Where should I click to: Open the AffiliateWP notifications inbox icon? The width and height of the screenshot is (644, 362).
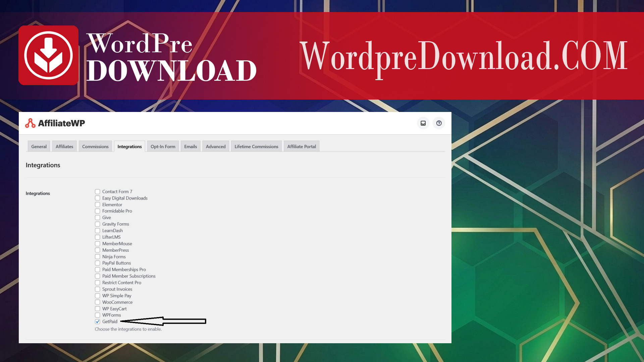coord(423,123)
